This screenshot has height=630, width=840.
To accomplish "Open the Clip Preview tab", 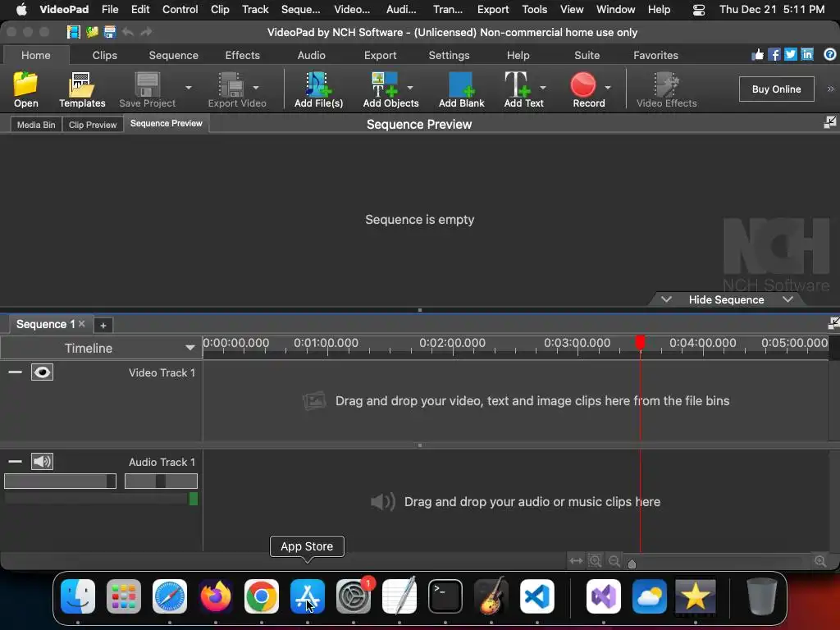I will [93, 125].
